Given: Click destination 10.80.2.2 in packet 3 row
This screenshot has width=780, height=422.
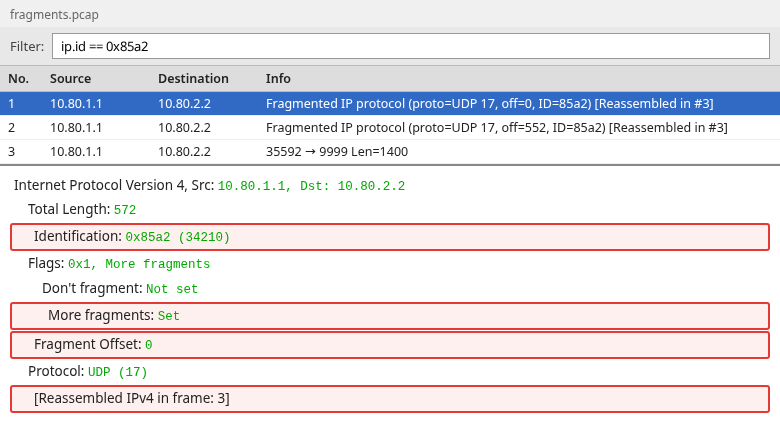Looking at the screenshot, I should click(x=184, y=152).
